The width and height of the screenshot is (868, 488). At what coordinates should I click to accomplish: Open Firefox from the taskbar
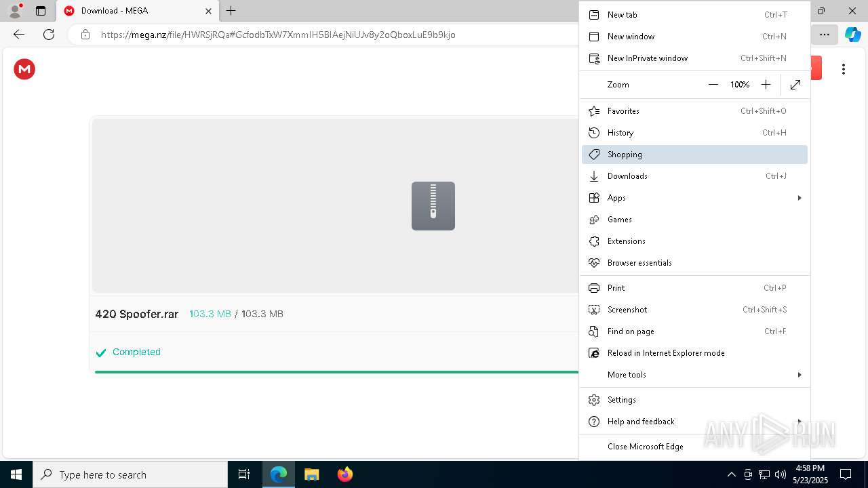[x=344, y=474]
